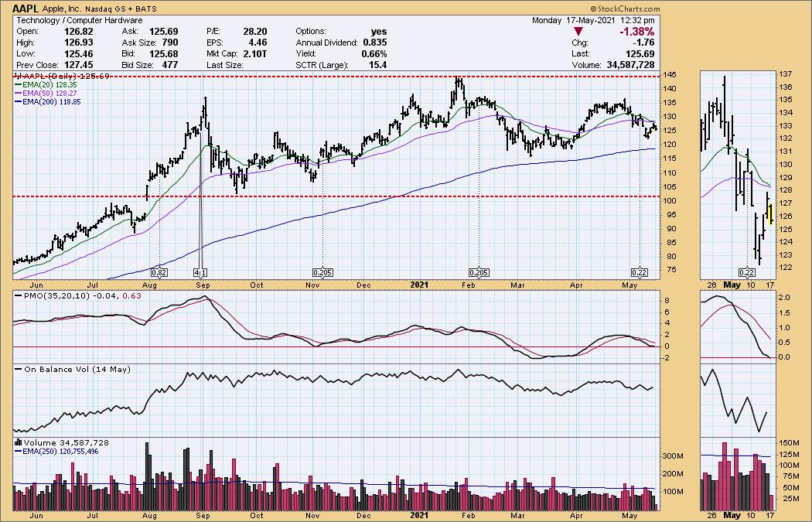Screen dimensions: 812x522
Task: Click the Options value yes
Action: tap(379, 32)
